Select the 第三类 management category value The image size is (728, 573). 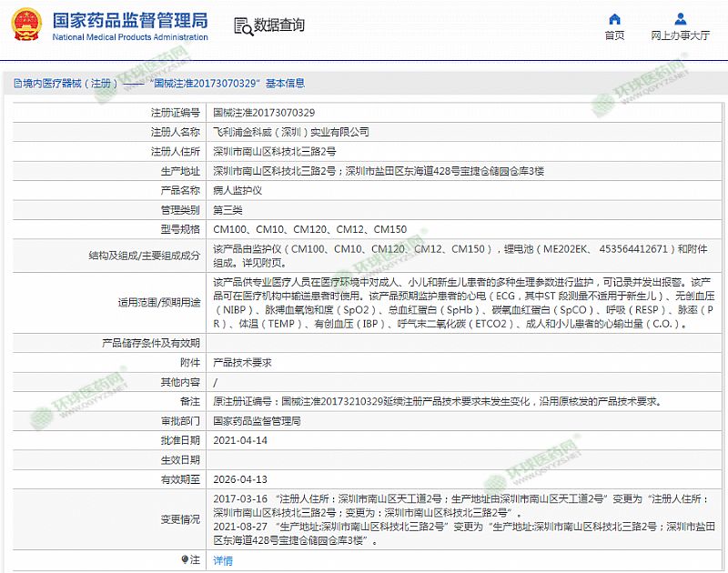(x=227, y=209)
